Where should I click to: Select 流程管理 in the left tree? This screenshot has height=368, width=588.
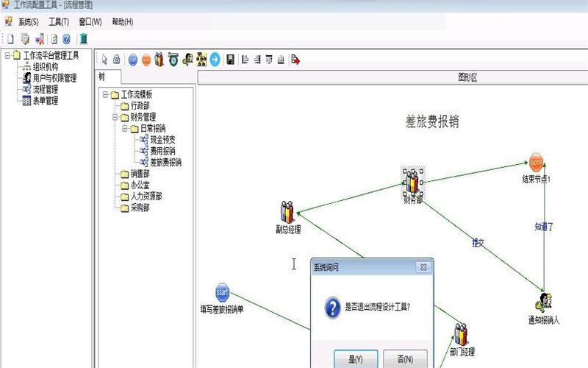(x=46, y=89)
